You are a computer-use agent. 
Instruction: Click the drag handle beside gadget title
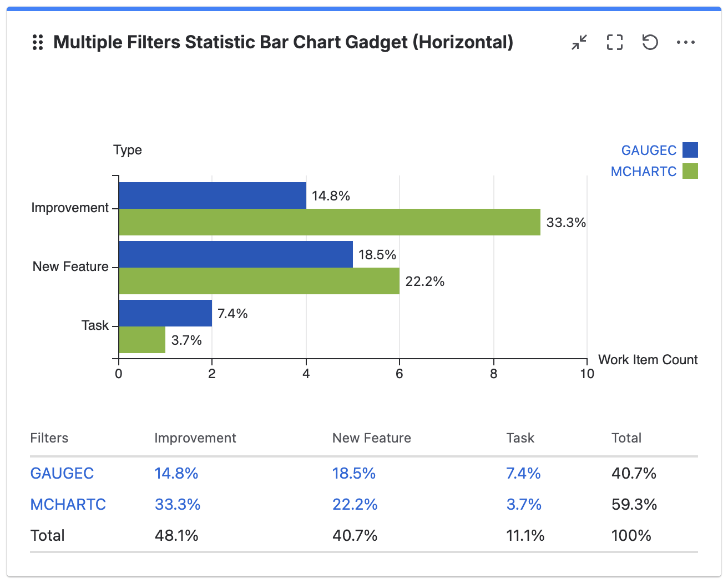[x=38, y=42]
